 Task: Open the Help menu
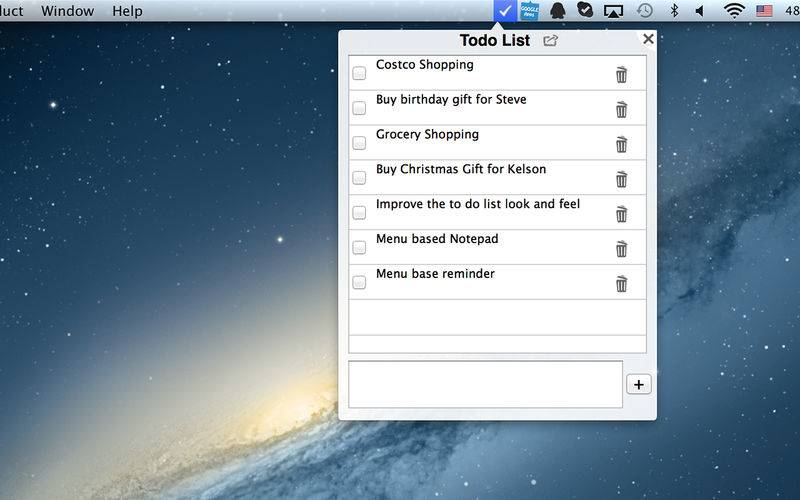click(127, 11)
